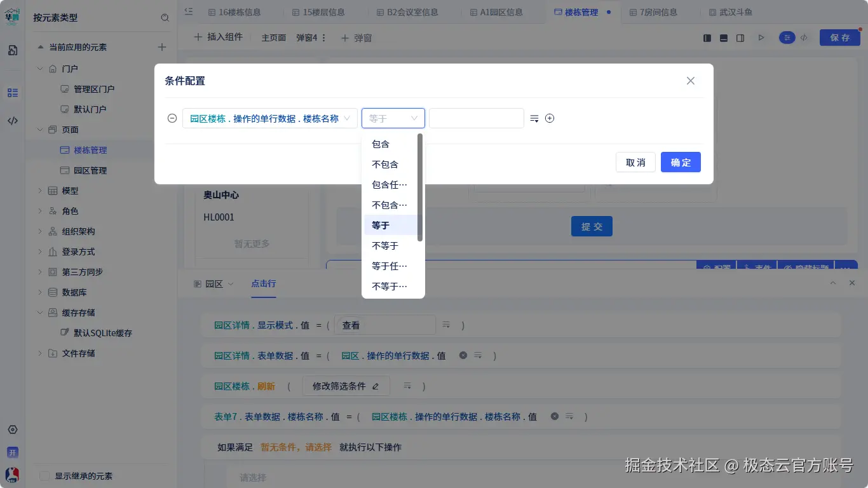The width and height of the screenshot is (868, 488).
Task: Expand the 角色 tree node
Action: pos(40,211)
